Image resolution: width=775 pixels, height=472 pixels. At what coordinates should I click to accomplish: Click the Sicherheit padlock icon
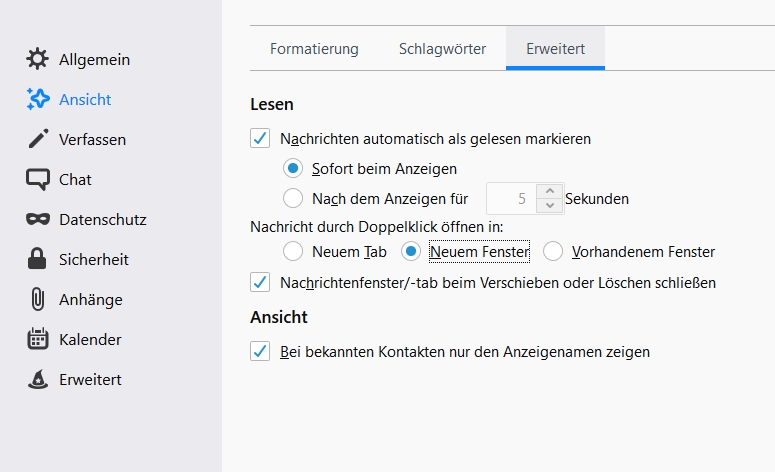pyautogui.click(x=38, y=259)
